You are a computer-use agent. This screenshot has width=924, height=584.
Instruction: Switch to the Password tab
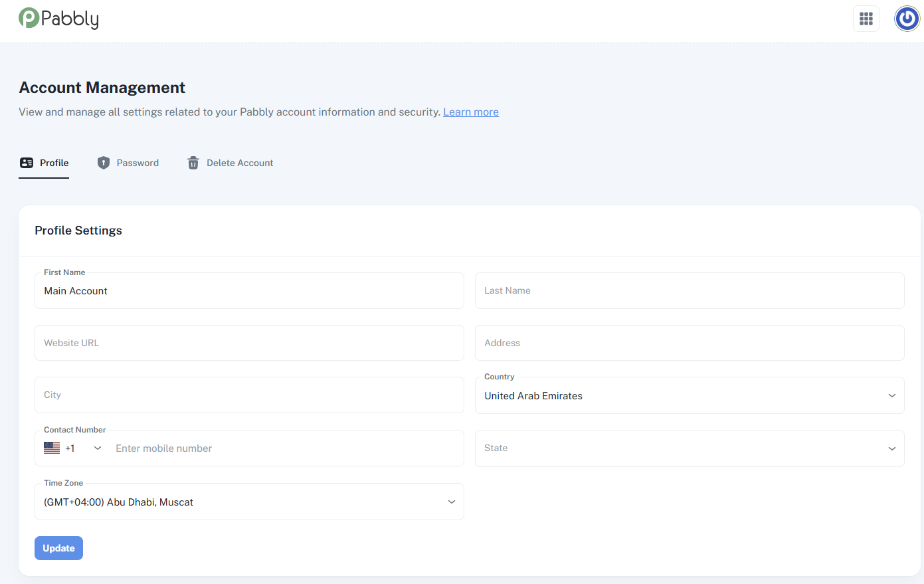pos(128,163)
